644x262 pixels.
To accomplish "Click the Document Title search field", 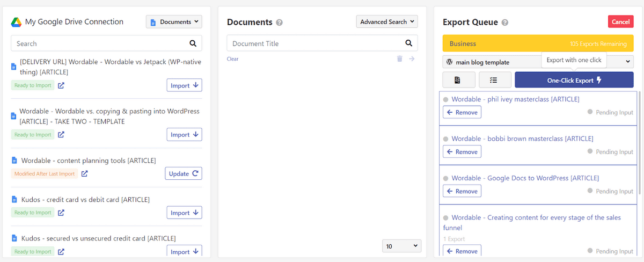I will click(314, 43).
